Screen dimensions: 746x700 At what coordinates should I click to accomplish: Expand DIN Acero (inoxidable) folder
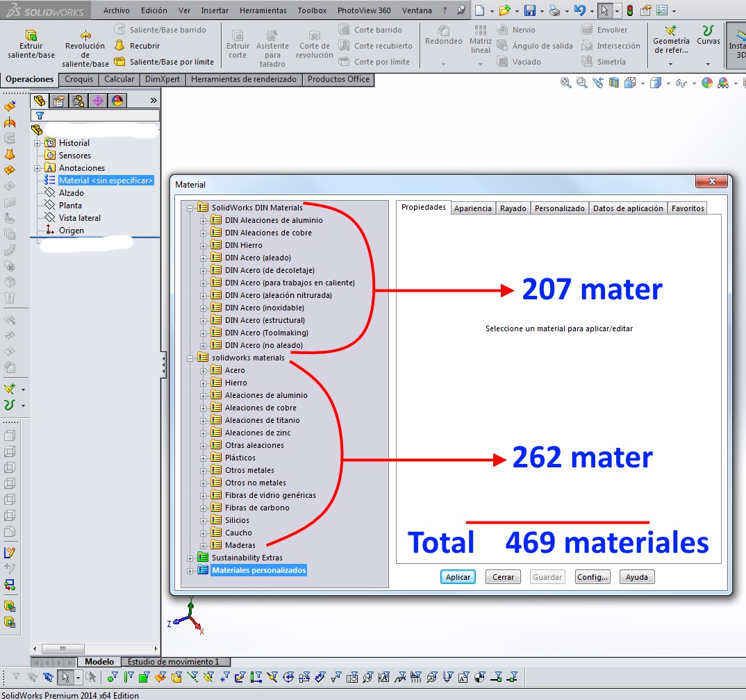pyautogui.click(x=203, y=308)
